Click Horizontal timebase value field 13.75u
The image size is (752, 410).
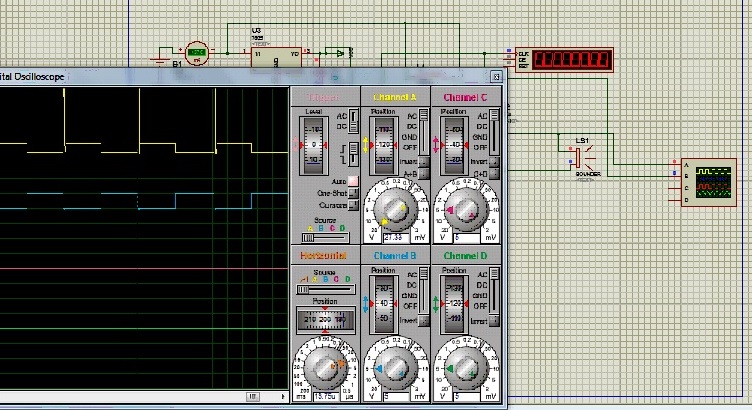click(326, 397)
